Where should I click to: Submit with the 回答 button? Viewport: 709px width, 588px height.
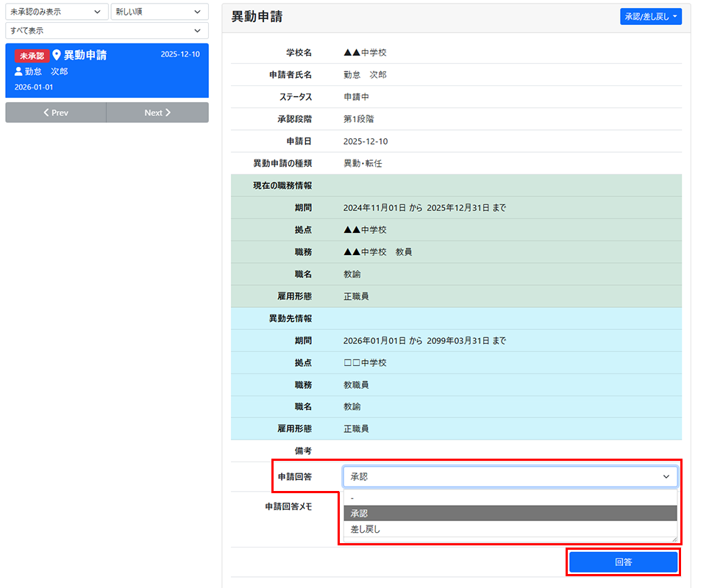pos(623,562)
